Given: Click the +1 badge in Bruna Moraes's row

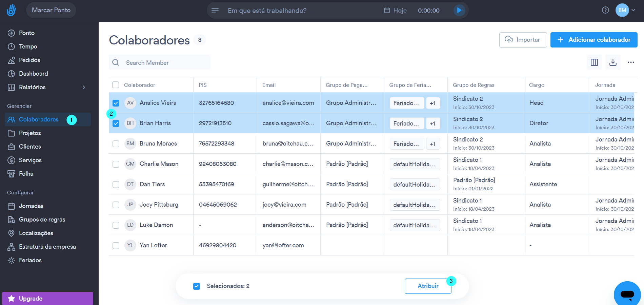Looking at the screenshot, I should pyautogui.click(x=432, y=144).
